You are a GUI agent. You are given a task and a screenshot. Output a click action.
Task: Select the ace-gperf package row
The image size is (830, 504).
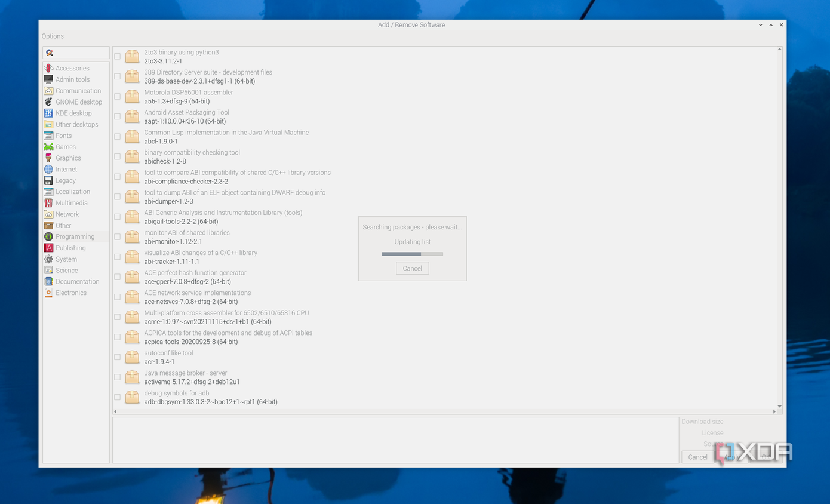point(445,277)
